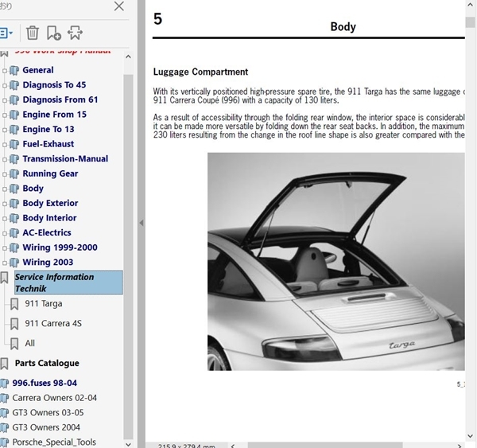Image resolution: width=477 pixels, height=448 pixels.
Task: Open the Fuel-Exhaust bookmark
Action: pos(48,144)
